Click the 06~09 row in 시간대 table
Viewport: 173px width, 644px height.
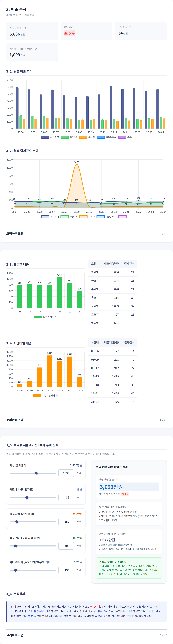point(113,360)
